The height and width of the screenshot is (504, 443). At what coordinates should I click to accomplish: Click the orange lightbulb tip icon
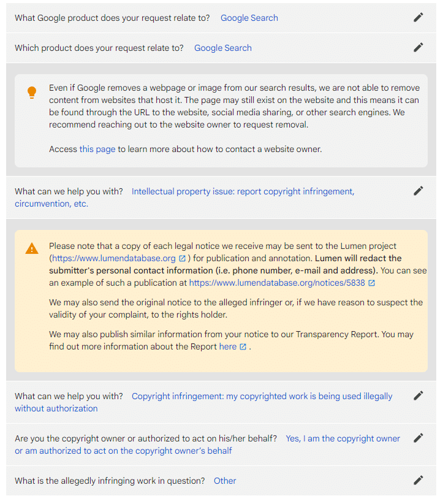tap(32, 93)
